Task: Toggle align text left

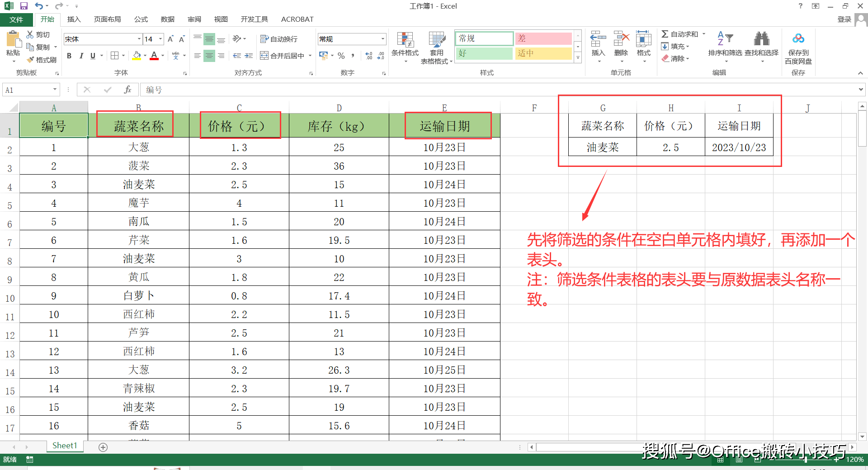Action: pyautogui.click(x=198, y=56)
